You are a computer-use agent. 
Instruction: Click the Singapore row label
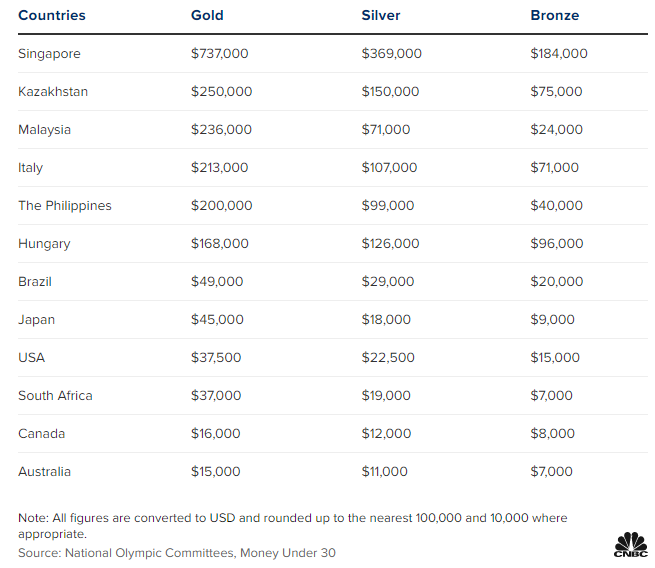[x=49, y=54]
